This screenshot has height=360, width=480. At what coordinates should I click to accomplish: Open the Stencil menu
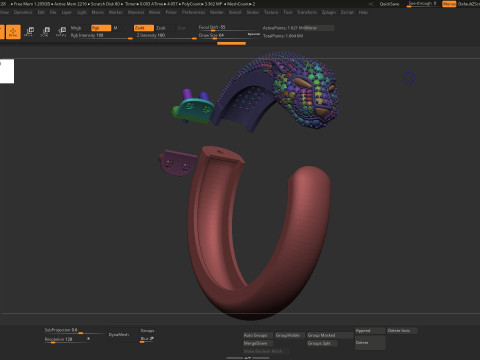pos(235,12)
